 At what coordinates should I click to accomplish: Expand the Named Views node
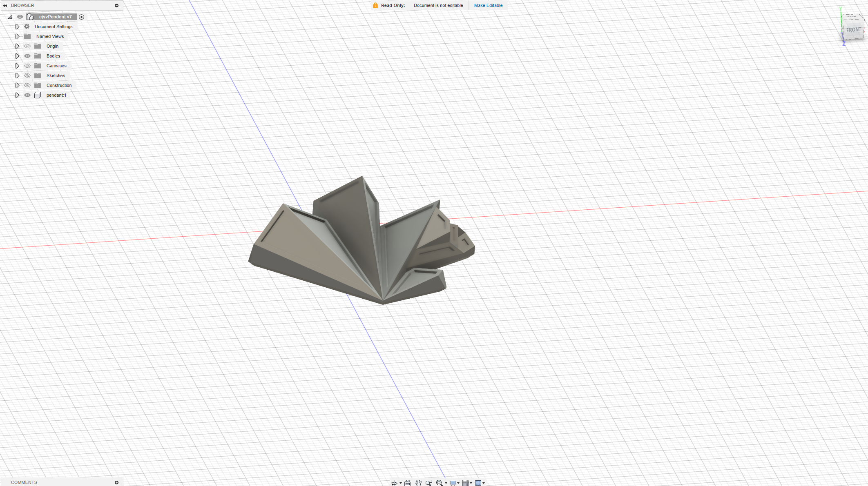click(17, 36)
